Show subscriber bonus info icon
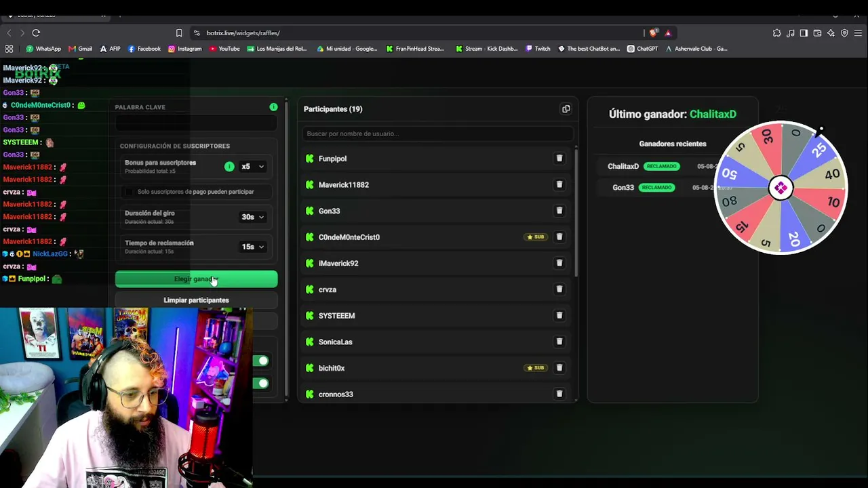 (229, 167)
